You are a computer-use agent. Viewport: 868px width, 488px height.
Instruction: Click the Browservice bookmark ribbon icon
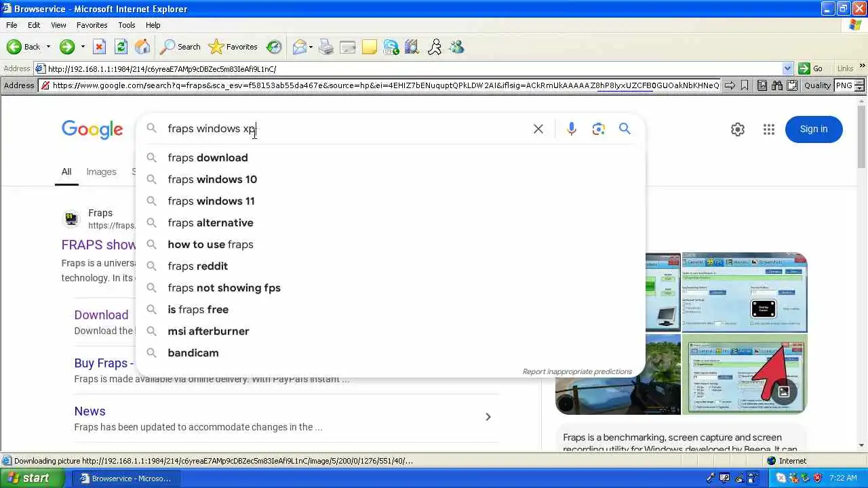(x=745, y=85)
